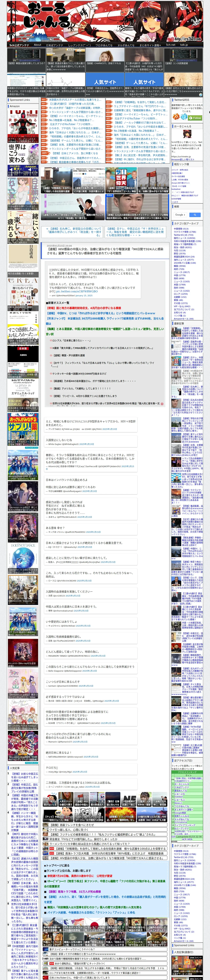Open the ヌルポあんてな nav item

pyautogui.click(x=126, y=45)
